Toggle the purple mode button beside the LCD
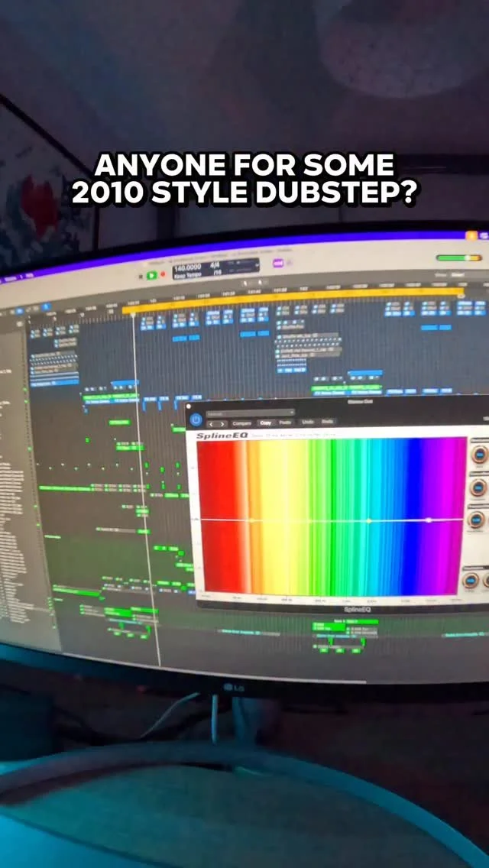The height and width of the screenshot is (868, 489). (278, 263)
